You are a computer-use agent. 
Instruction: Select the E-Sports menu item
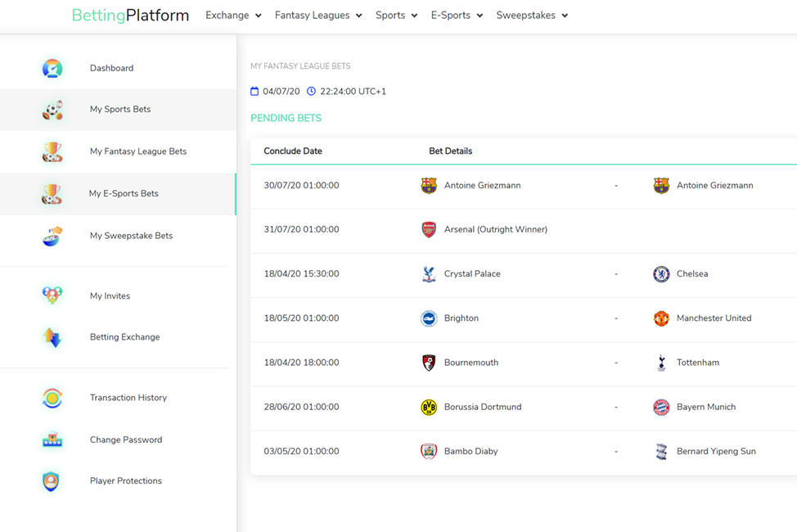pyautogui.click(x=457, y=15)
